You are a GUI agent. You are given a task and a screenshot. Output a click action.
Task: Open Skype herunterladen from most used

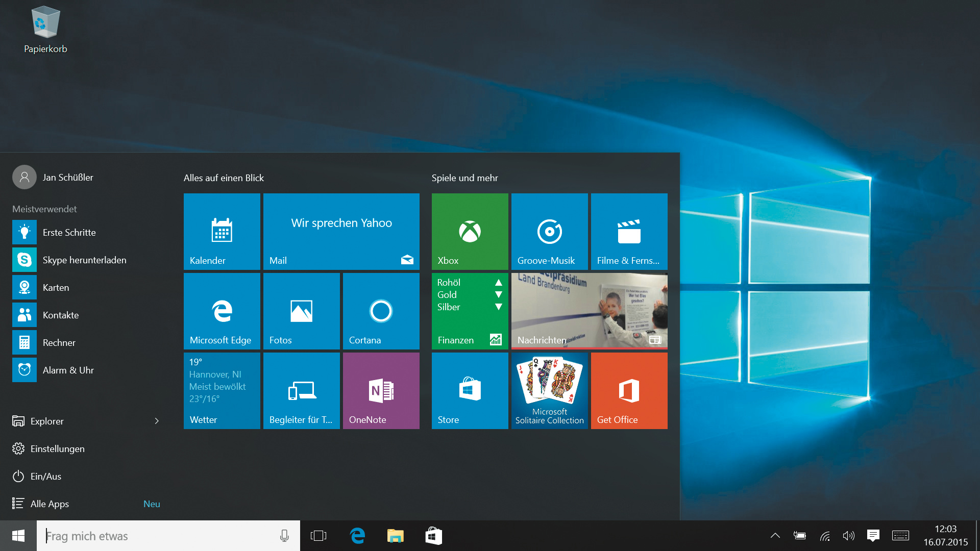[84, 260]
